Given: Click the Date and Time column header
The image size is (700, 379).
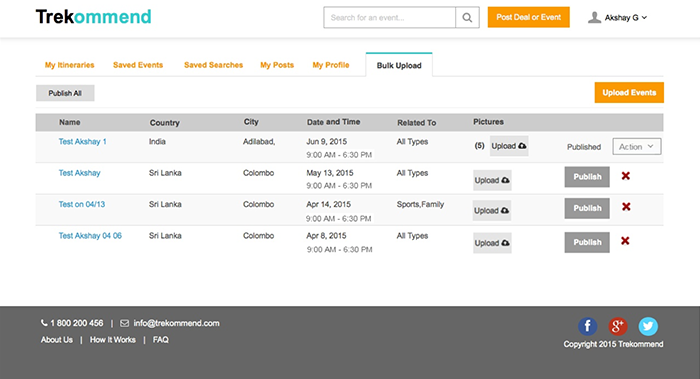Looking at the screenshot, I should pyautogui.click(x=333, y=122).
